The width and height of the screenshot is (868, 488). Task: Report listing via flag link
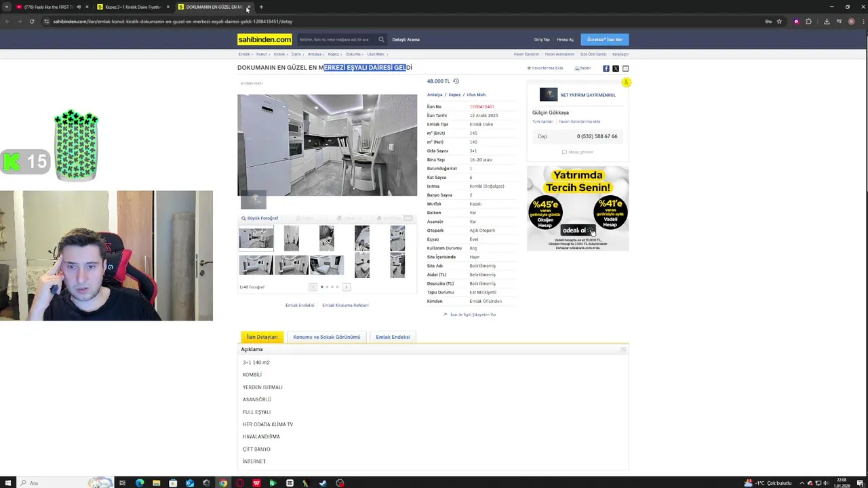pos(470,314)
